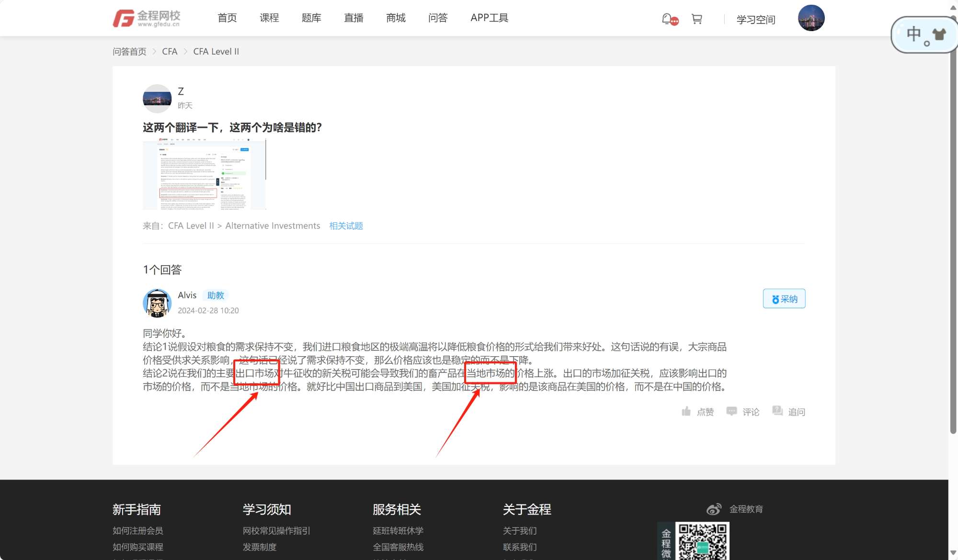This screenshot has width=958, height=560.
Task: Click the 评论 comment icon
Action: pos(731,412)
